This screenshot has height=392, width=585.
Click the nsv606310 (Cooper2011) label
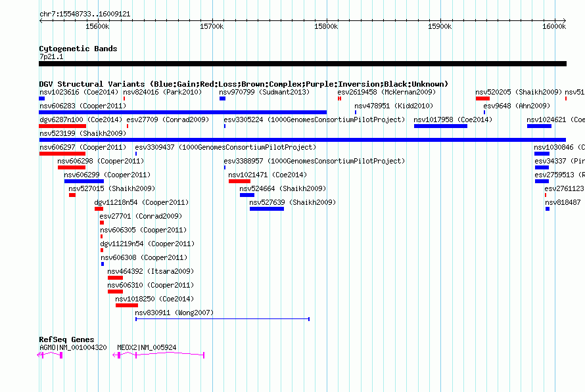tap(151, 285)
